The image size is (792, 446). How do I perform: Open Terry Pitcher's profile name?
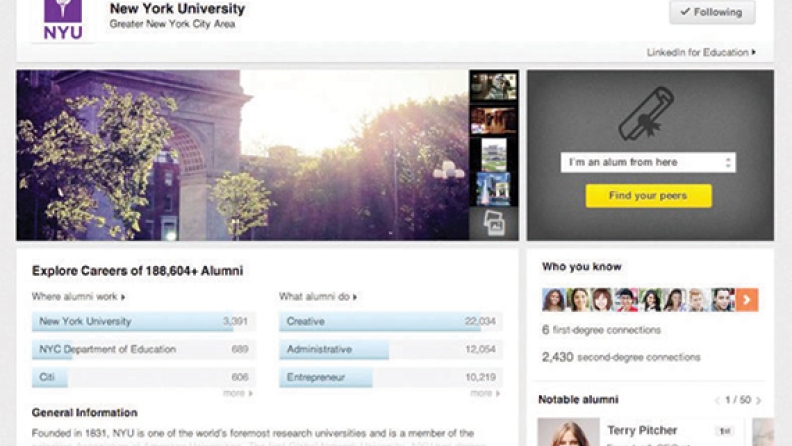pyautogui.click(x=642, y=430)
